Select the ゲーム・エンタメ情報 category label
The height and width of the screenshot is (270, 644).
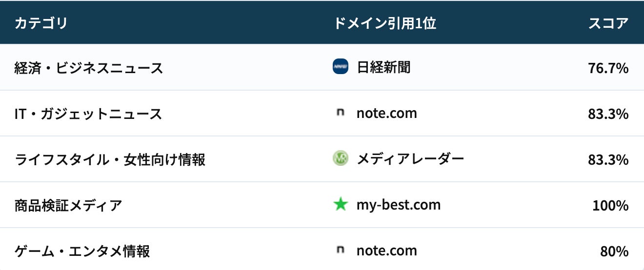point(82,251)
